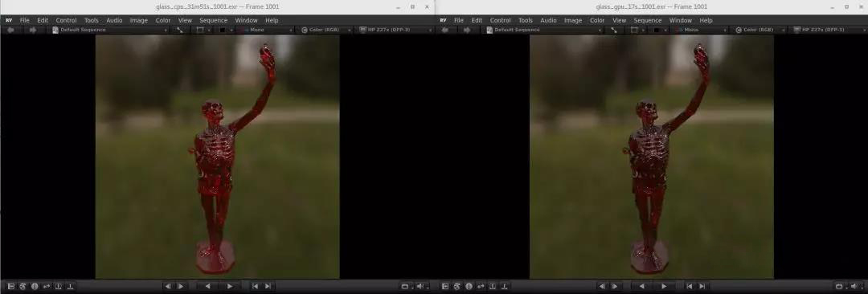Open Color (RGB) channel dropdown in left window
The width and height of the screenshot is (868, 294).
pyautogui.click(x=326, y=30)
